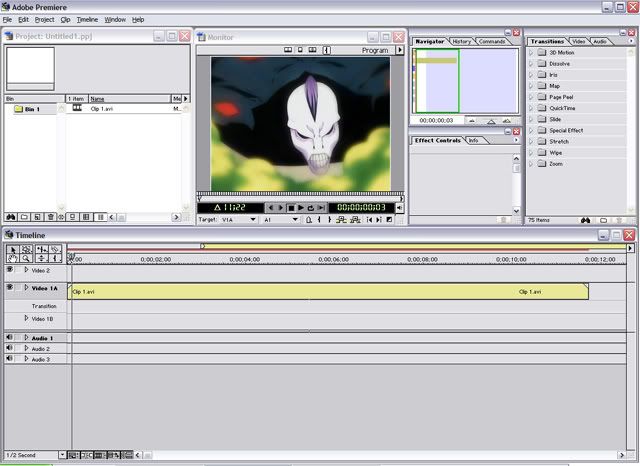Click Dual View icon in Monitor
The height and width of the screenshot is (466, 640).
pos(288,50)
